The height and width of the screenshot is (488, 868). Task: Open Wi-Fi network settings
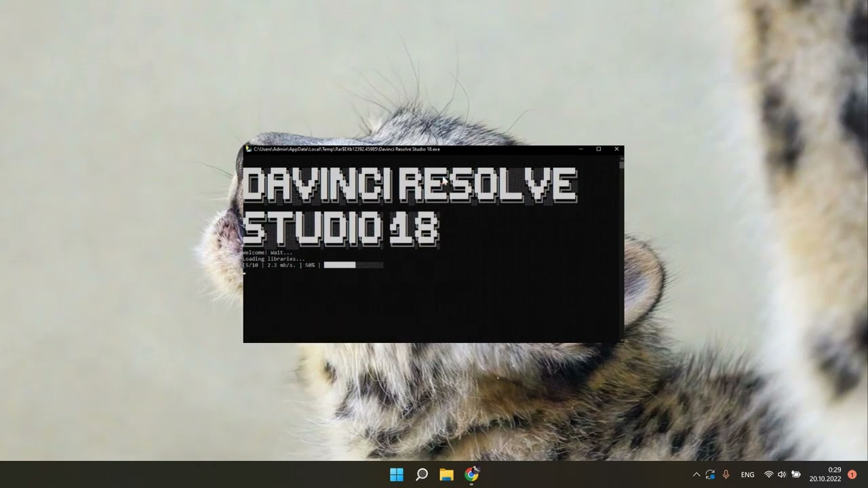point(769,474)
